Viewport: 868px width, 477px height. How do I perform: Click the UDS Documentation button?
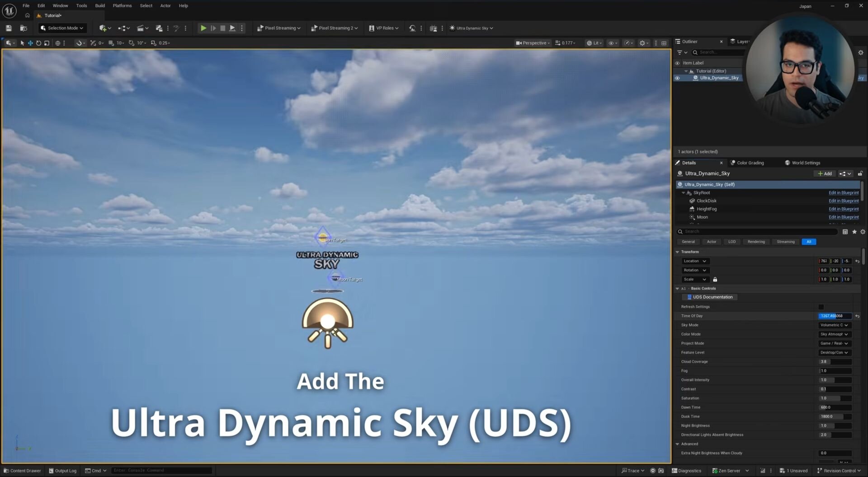(712, 297)
